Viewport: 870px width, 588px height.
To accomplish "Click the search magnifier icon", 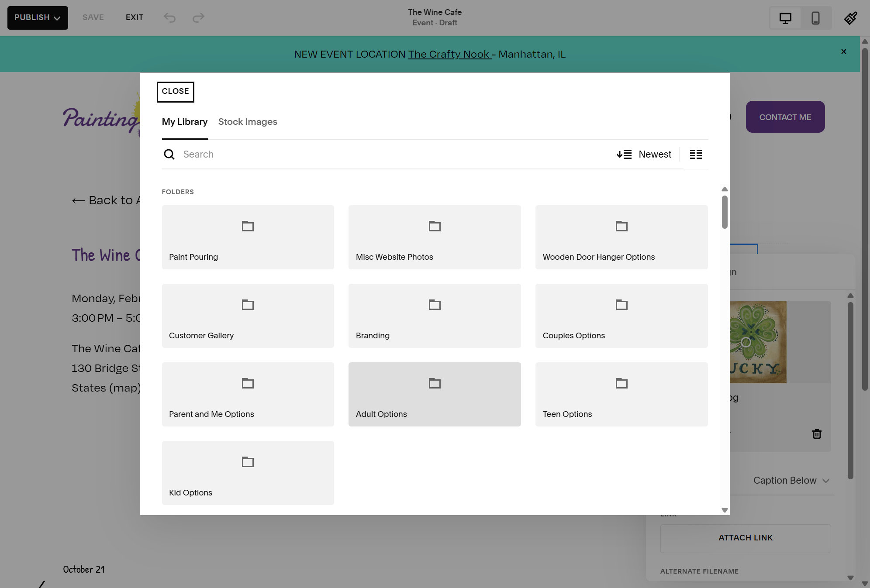I will (x=169, y=154).
